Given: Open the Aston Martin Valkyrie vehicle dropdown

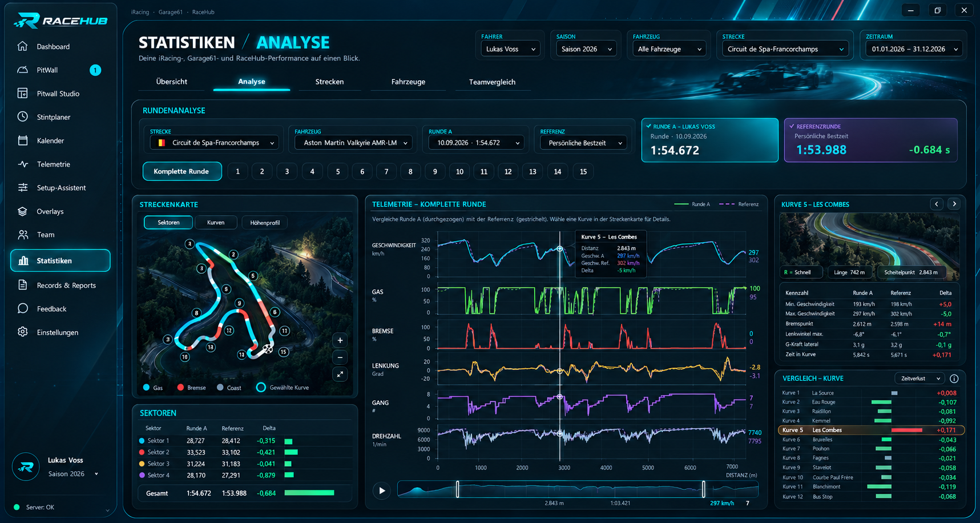Looking at the screenshot, I should point(353,143).
